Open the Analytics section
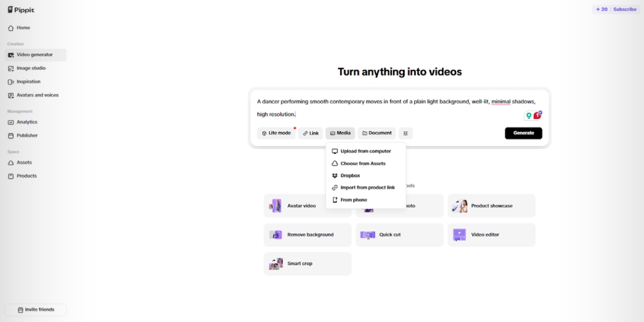Screen dimensions: 644x322 pos(27,122)
